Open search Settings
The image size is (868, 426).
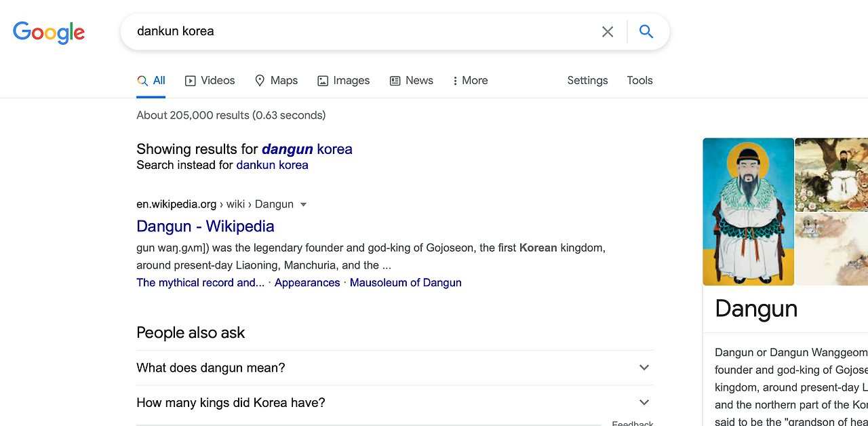tap(587, 80)
